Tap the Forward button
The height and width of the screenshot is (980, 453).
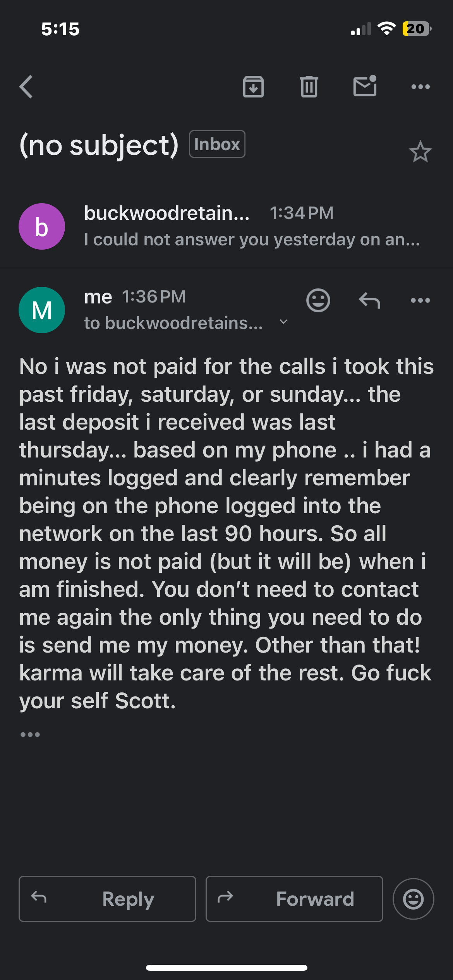tap(294, 899)
